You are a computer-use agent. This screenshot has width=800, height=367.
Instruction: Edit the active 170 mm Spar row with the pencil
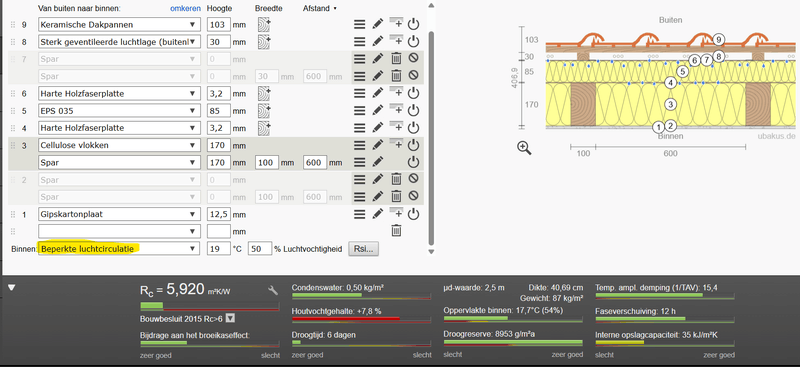point(378,162)
